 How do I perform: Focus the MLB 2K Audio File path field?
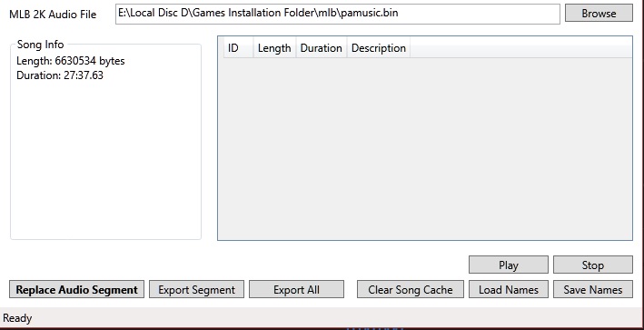[338, 14]
